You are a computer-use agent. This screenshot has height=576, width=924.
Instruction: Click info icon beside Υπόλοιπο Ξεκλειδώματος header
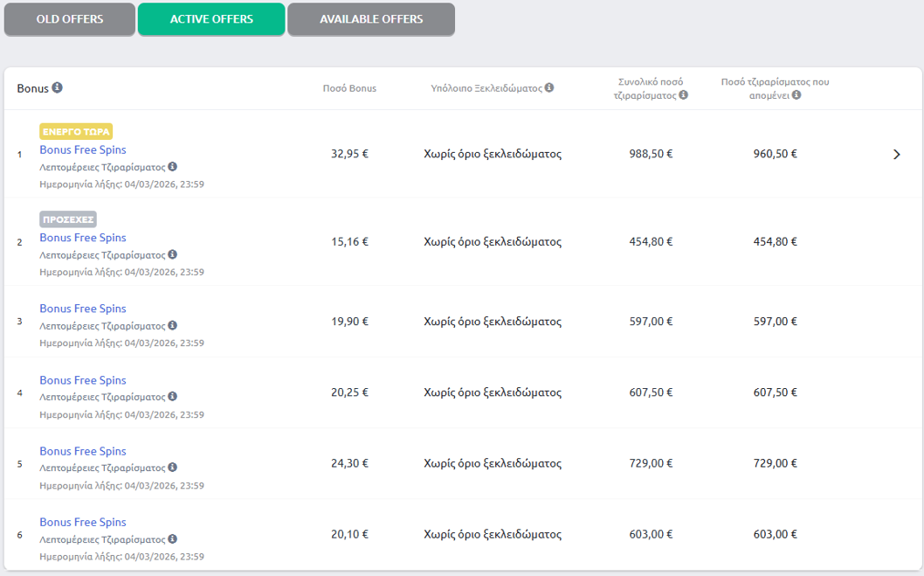pyautogui.click(x=549, y=87)
